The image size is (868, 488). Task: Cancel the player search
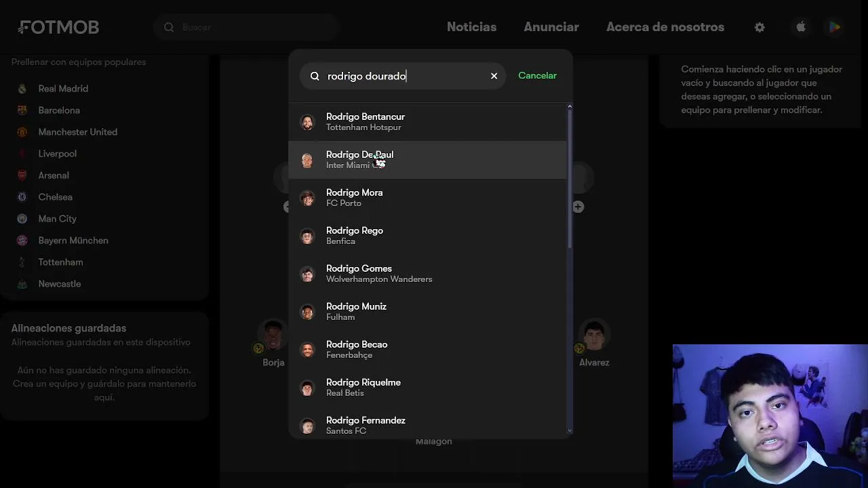pos(537,75)
